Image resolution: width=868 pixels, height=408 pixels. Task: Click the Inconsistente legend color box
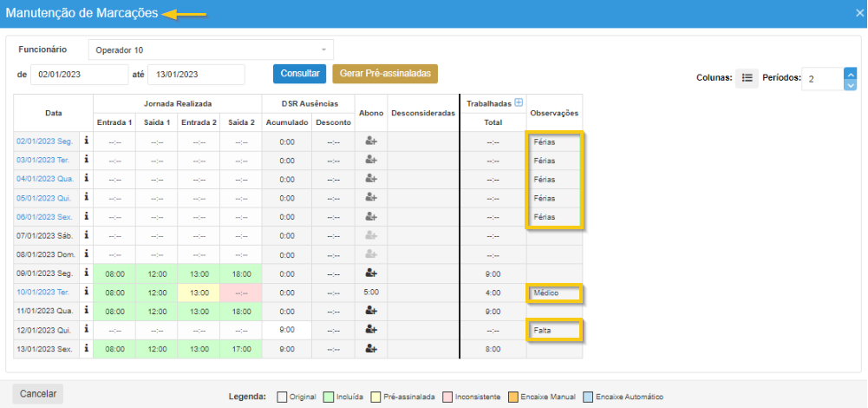(x=447, y=397)
